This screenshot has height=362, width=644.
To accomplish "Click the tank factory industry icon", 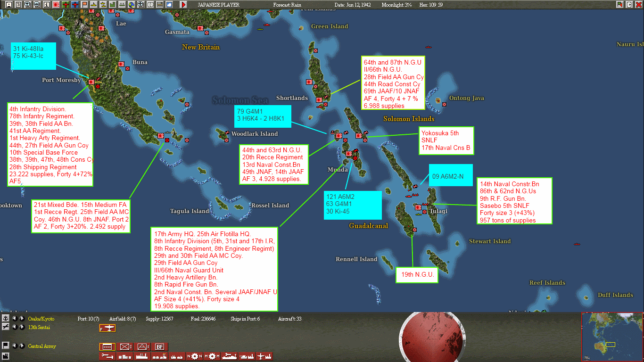I will click(x=246, y=356).
